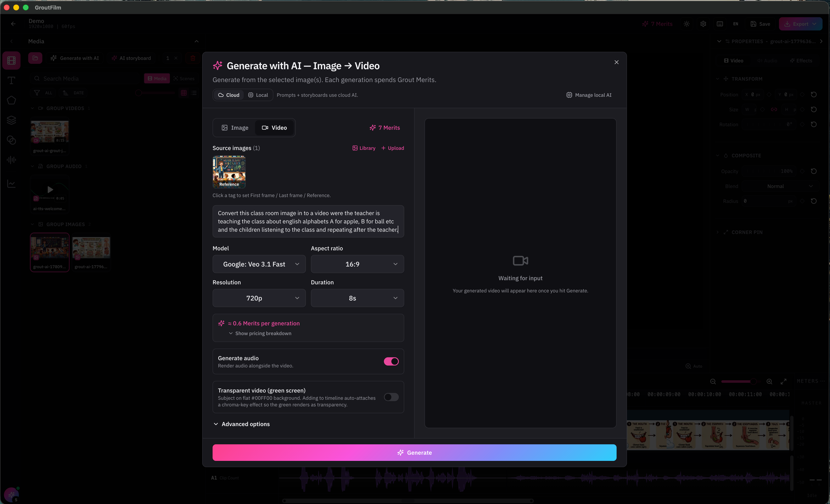Viewport: 830px width, 504px height.
Task: Open Manage local AI settings
Action: pyautogui.click(x=588, y=95)
